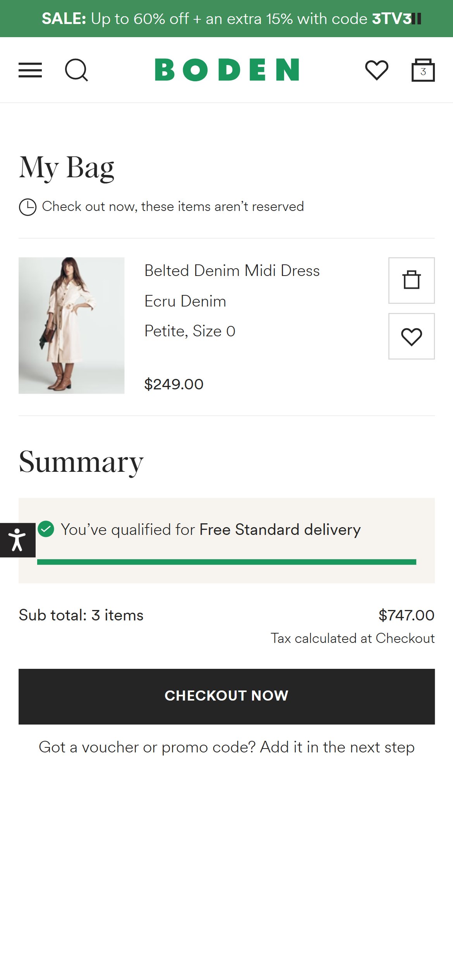Open accessibility widget icon
453x980 pixels.
point(17,540)
